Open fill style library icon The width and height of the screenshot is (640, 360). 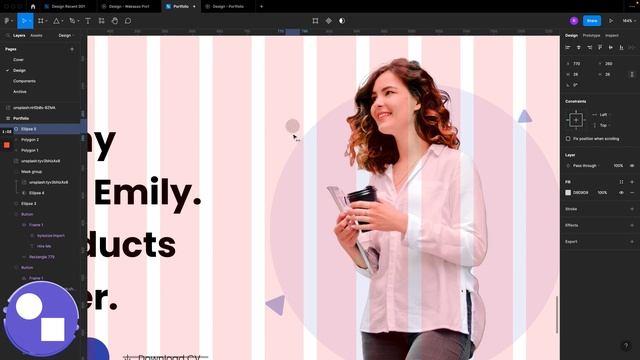coord(621,182)
